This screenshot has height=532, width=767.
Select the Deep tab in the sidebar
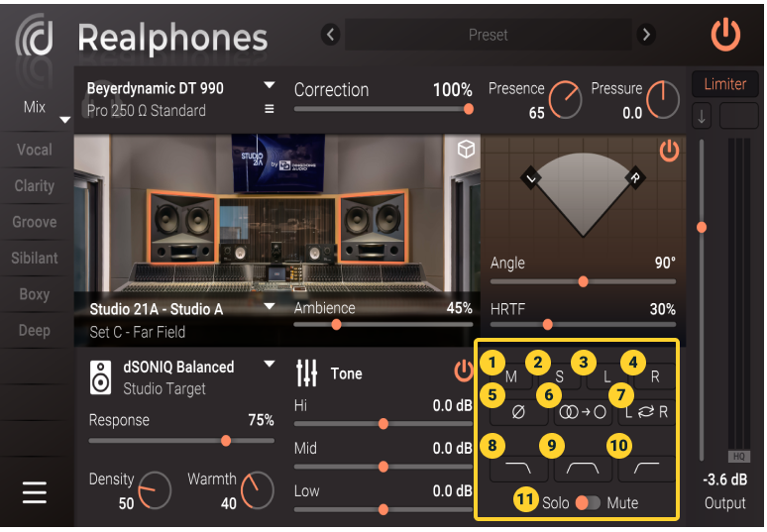pyautogui.click(x=35, y=331)
